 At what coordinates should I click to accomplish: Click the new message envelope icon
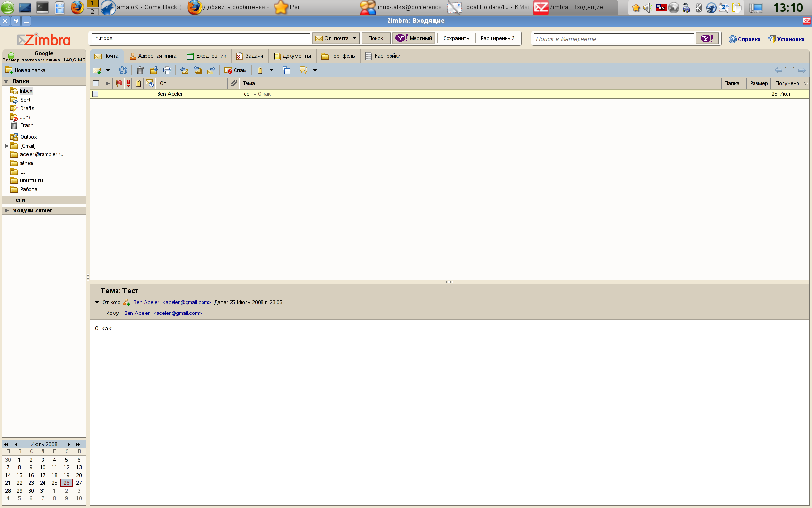(x=97, y=70)
